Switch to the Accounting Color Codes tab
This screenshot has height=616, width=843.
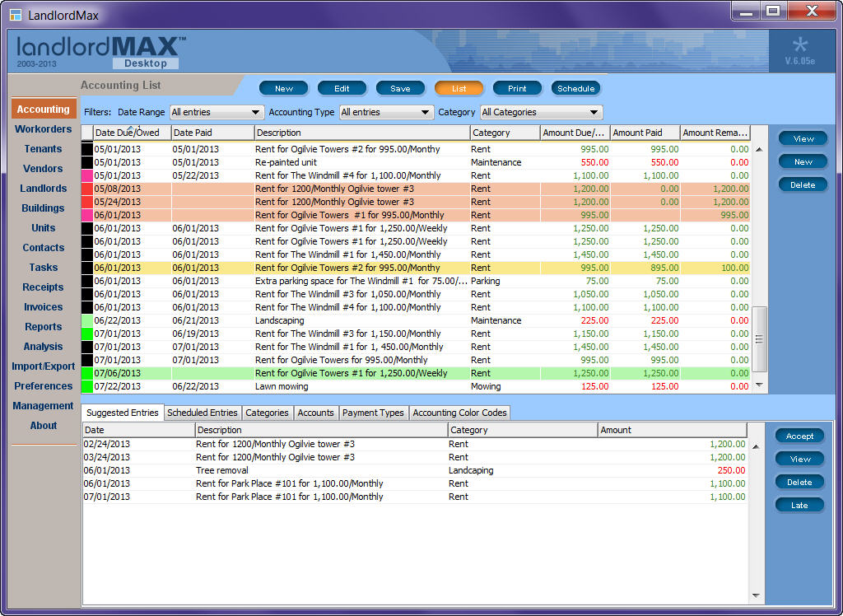(459, 413)
